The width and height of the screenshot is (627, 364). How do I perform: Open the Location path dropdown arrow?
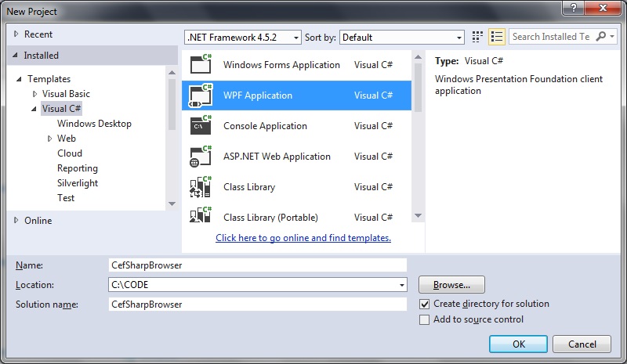point(402,285)
